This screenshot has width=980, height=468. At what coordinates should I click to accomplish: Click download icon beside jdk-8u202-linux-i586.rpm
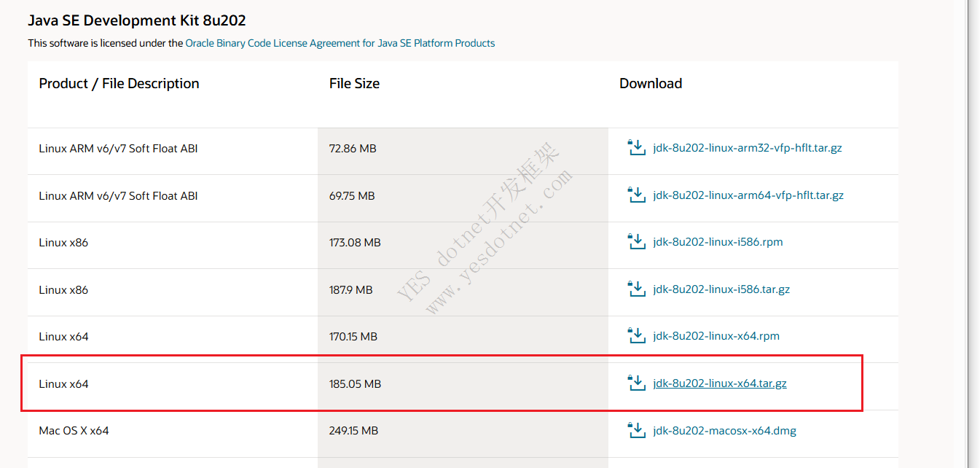(x=637, y=242)
